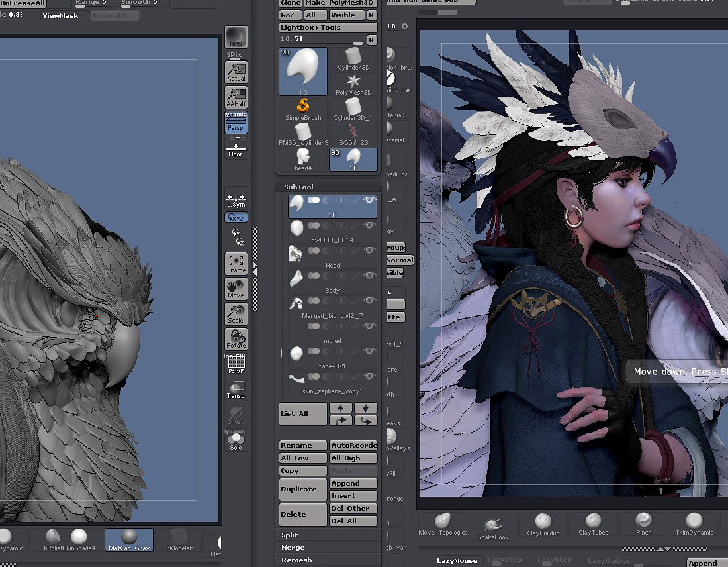Select the SimpleBrush tool
728x567 pixels.
pyautogui.click(x=303, y=110)
